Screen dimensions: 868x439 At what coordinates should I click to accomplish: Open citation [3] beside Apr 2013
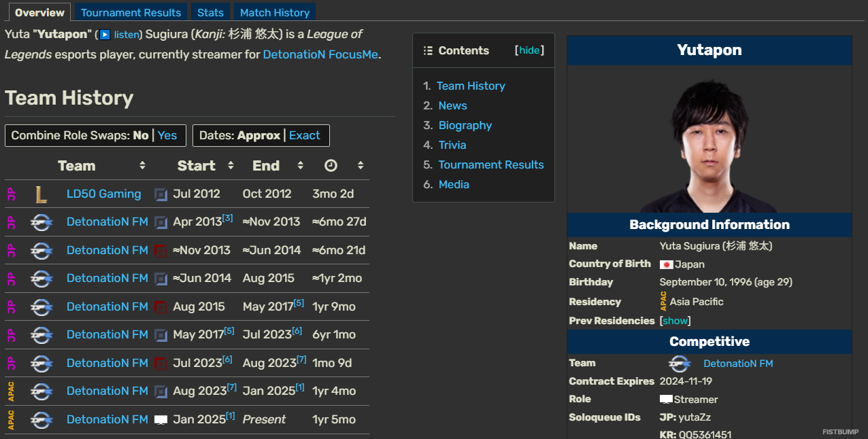click(227, 218)
